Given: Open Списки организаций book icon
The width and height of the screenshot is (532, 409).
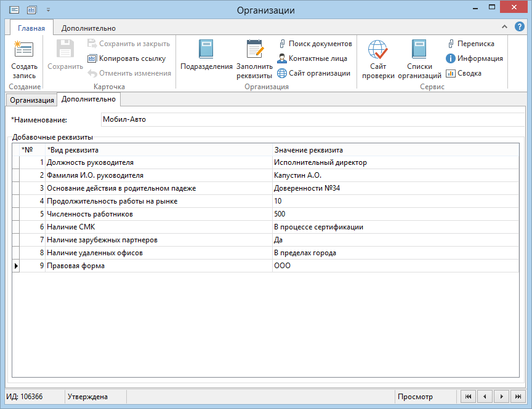Looking at the screenshot, I should [419, 49].
